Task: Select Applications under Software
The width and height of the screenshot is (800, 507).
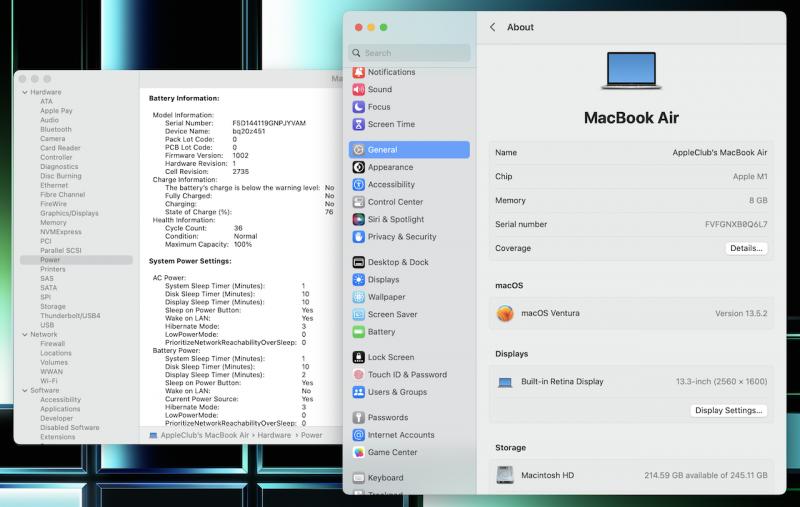Action: (x=60, y=409)
